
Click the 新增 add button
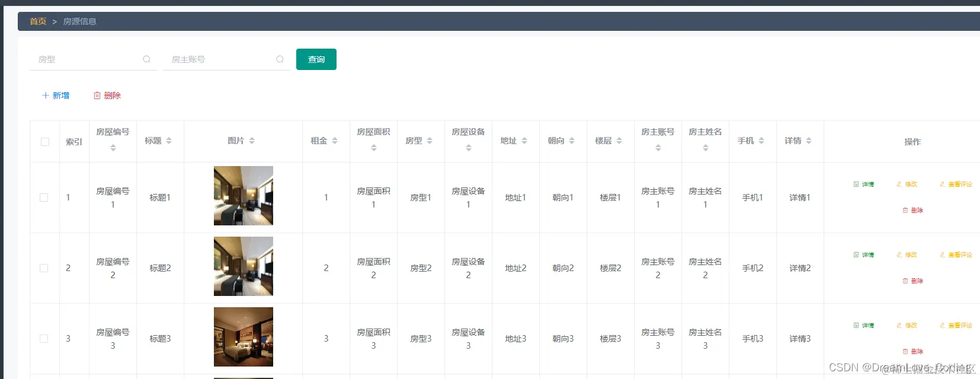56,95
